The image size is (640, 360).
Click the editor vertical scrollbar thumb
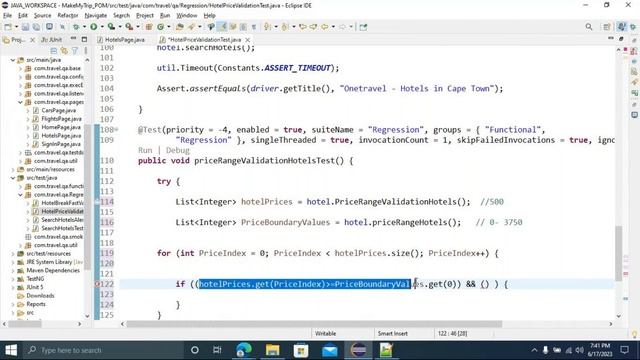pos(619,253)
